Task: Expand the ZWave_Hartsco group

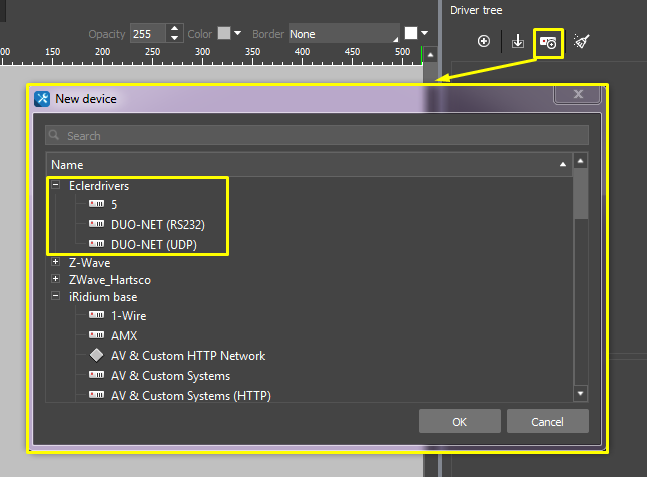Action: coord(56,279)
